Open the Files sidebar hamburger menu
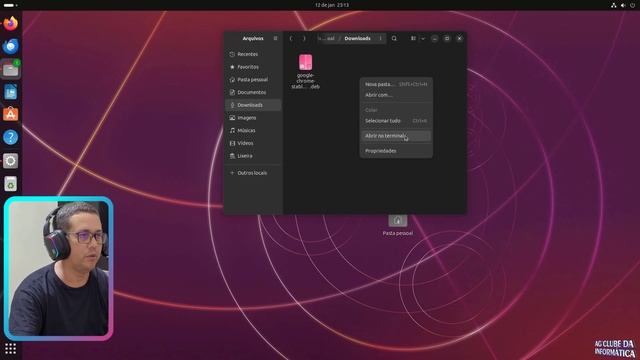 (x=276, y=38)
